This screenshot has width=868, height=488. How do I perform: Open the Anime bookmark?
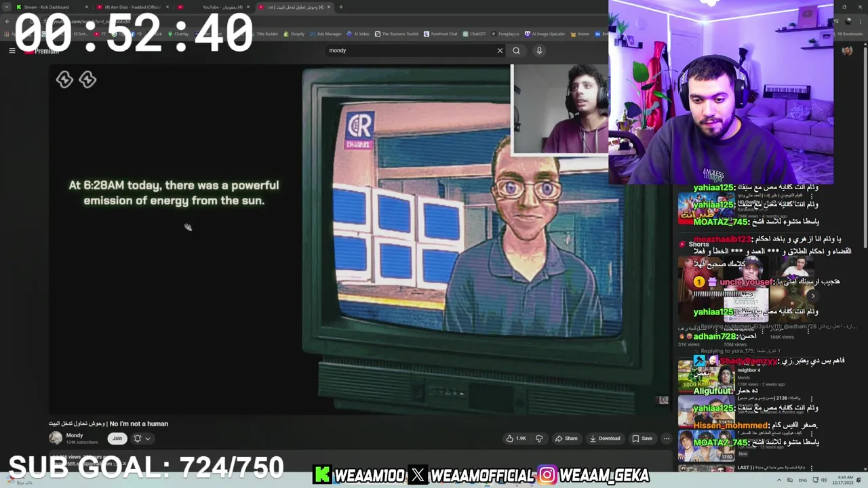(580, 34)
